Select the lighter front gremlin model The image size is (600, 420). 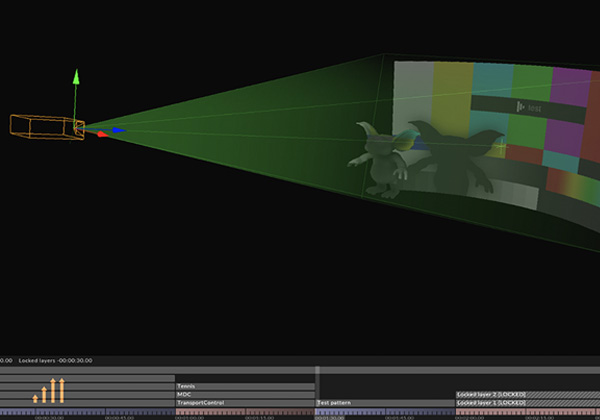(382, 160)
